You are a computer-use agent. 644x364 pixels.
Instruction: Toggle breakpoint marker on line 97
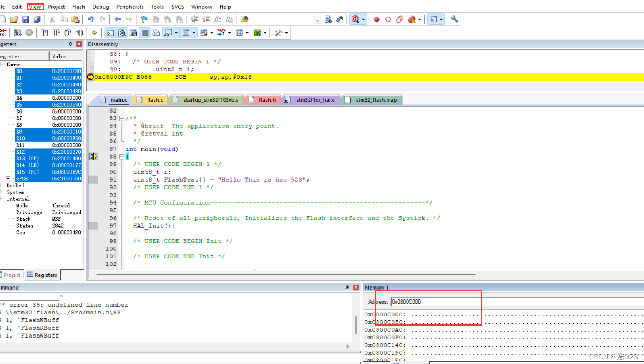tap(93, 225)
